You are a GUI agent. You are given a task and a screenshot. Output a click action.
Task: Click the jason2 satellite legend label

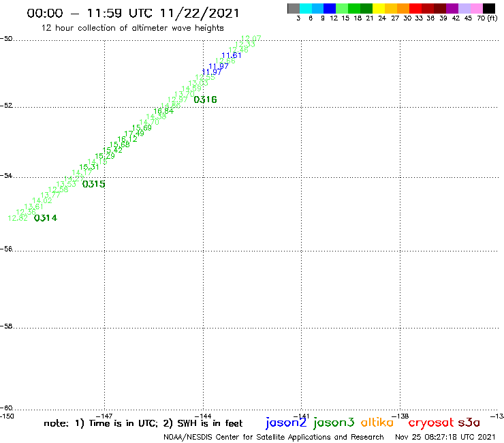(x=286, y=423)
